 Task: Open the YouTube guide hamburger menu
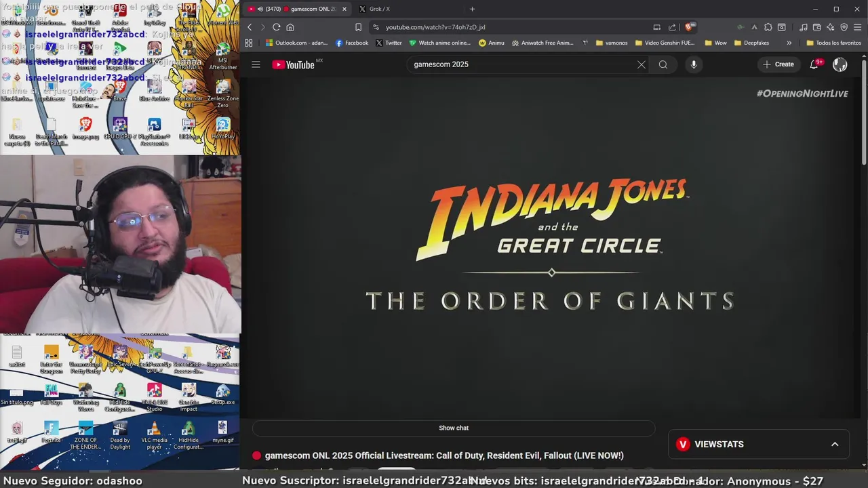pyautogui.click(x=256, y=64)
